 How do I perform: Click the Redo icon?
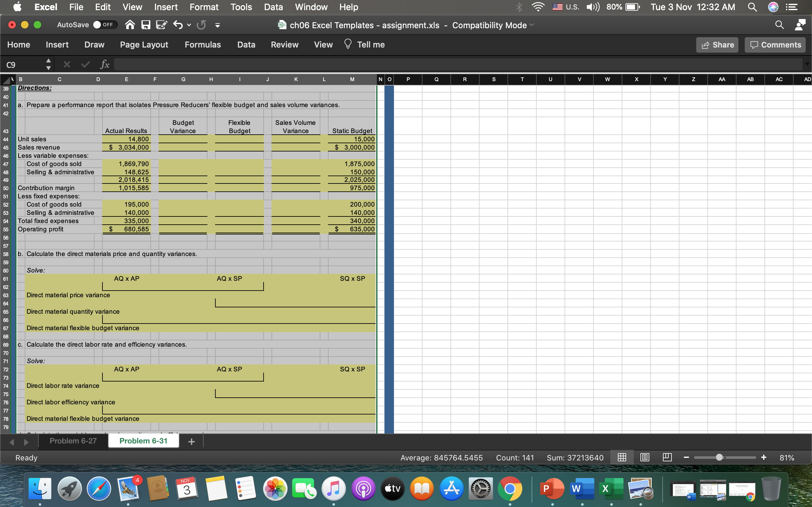point(201,24)
